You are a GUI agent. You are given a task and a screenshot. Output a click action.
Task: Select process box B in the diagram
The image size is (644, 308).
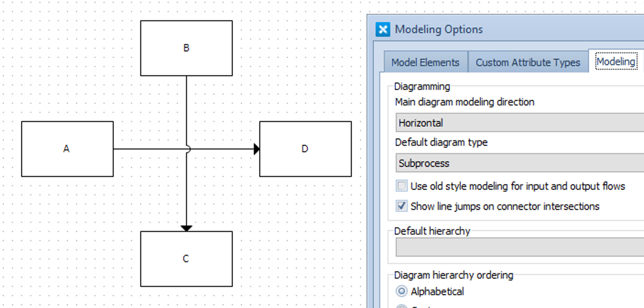tap(186, 48)
